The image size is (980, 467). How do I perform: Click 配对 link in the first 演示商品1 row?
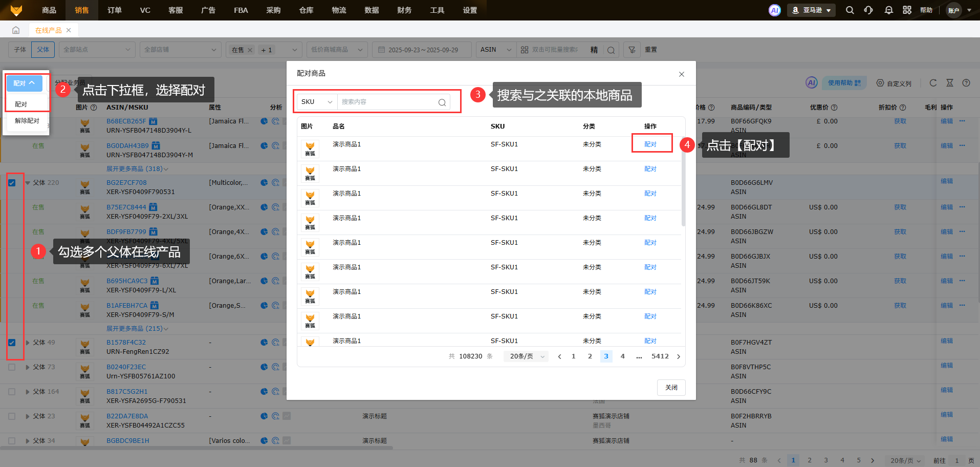650,144
